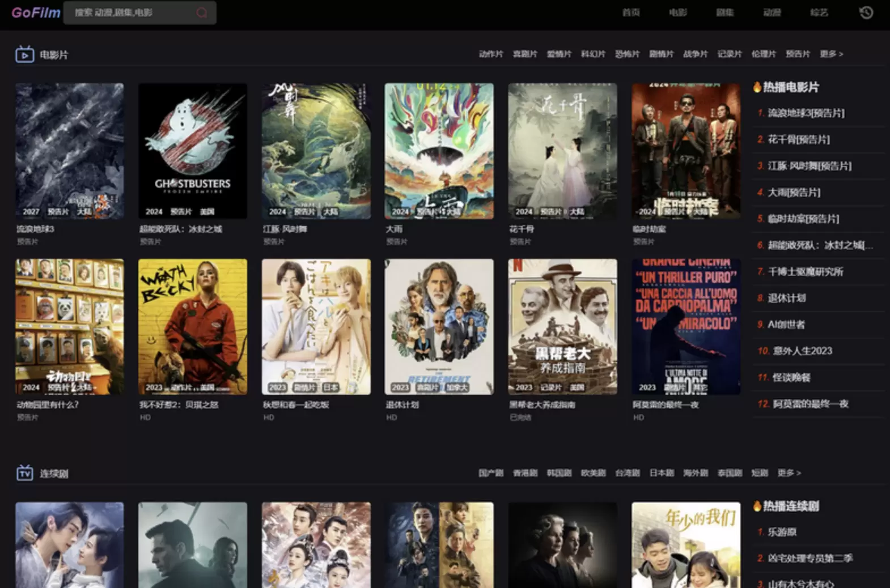The image size is (890, 588).
Task: Select rank 7 千博士驱魔研究所
Action: [x=805, y=271]
